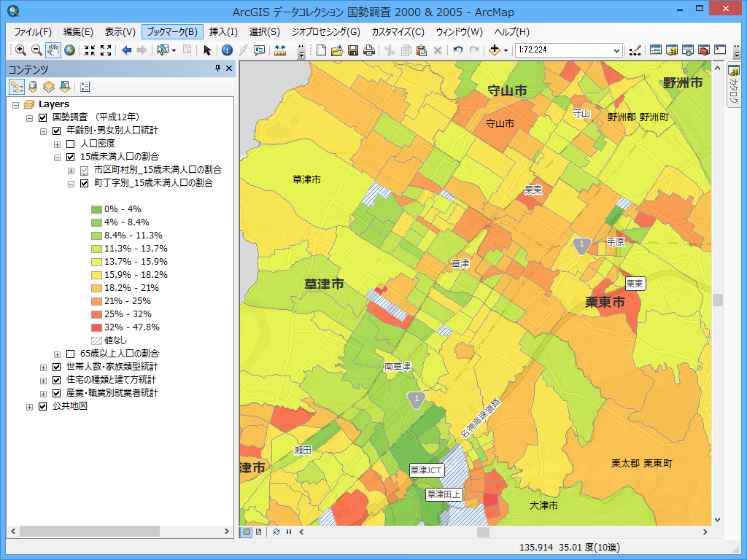Enable the 人口密度 layer checkbox
The height and width of the screenshot is (560, 747).
[x=70, y=144]
